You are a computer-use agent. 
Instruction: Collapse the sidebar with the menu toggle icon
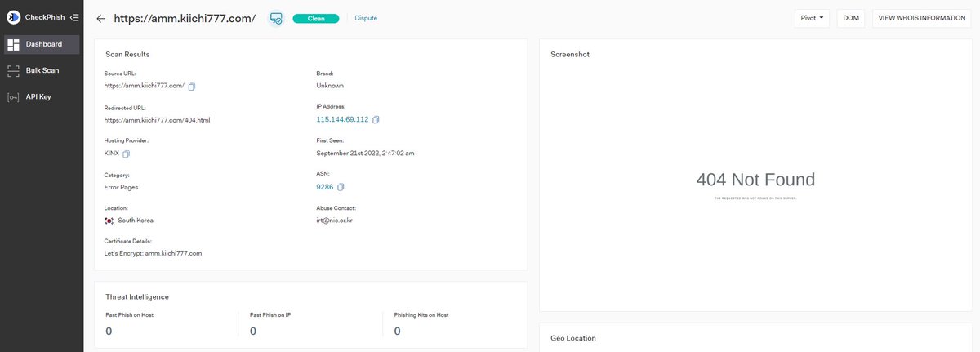74,17
